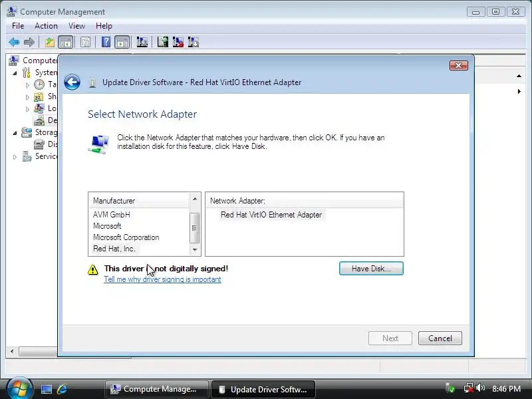Select the System Tools tree icon
The image size is (532, 399).
pyautogui.click(x=27, y=72)
